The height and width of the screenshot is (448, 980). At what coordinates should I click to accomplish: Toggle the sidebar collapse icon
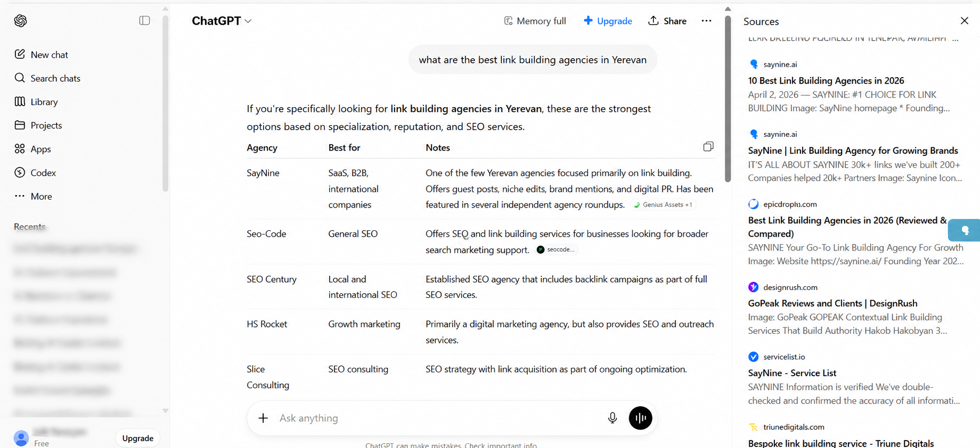click(x=144, y=21)
